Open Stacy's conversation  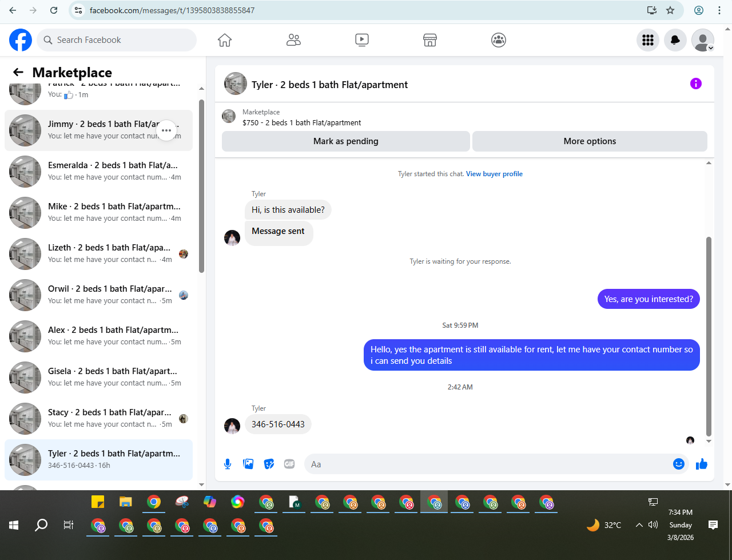click(x=98, y=419)
